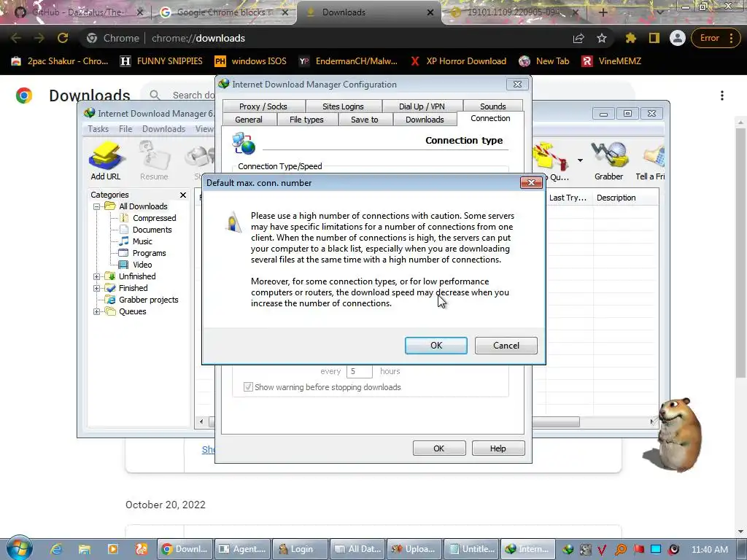This screenshot has height=560, width=747.
Task: Switch to File types tab
Action: (306, 120)
